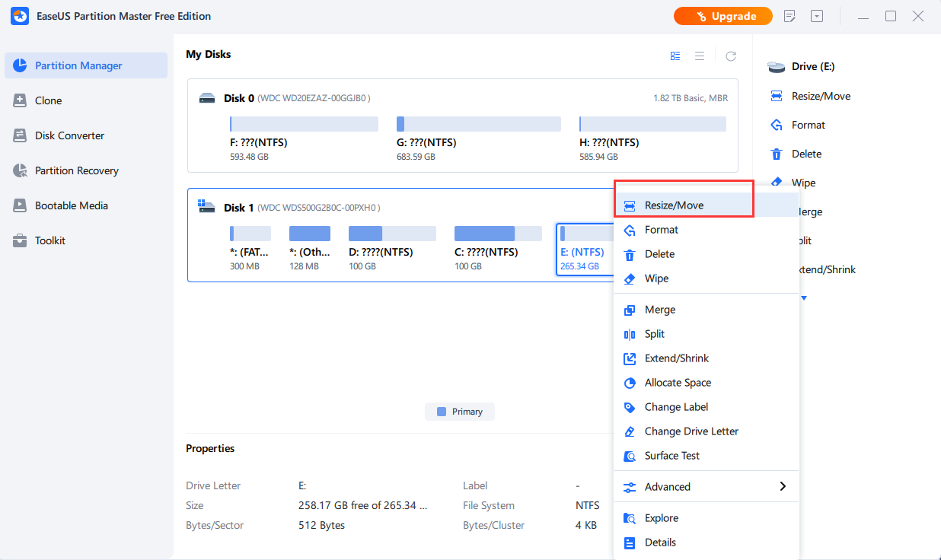
Task: Click the "WDC WD20EZAZ-00GGJB0" model text
Action: click(x=314, y=98)
